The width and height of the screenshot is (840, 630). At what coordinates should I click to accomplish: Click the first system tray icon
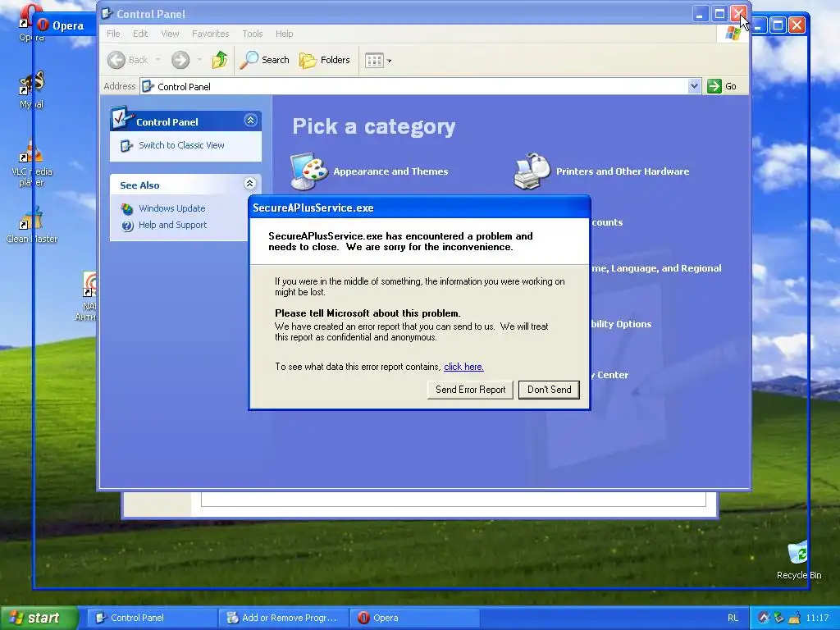tap(764, 618)
